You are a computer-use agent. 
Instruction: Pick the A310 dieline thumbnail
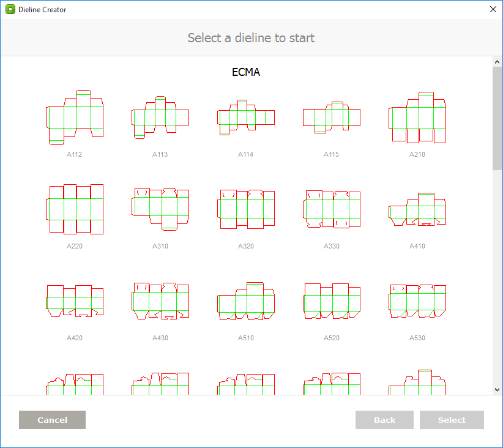click(160, 209)
